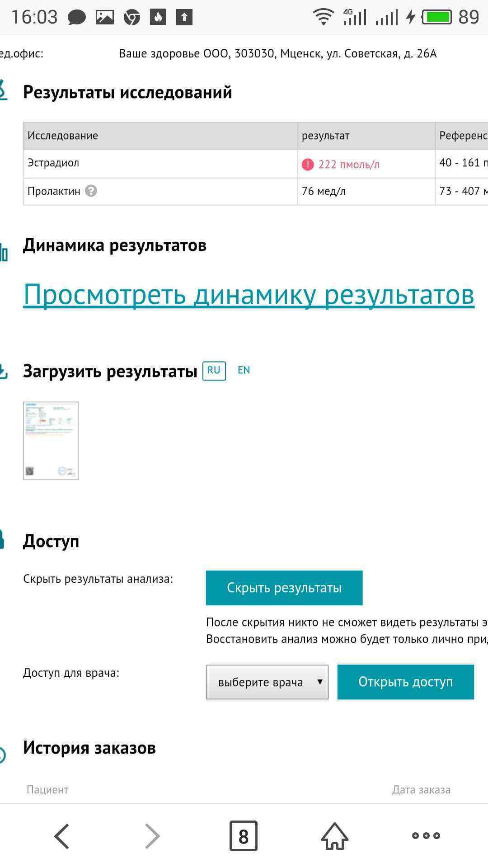This screenshot has height=868, width=488.
Task: Open the 'выберите врача' dropdown
Action: click(267, 682)
